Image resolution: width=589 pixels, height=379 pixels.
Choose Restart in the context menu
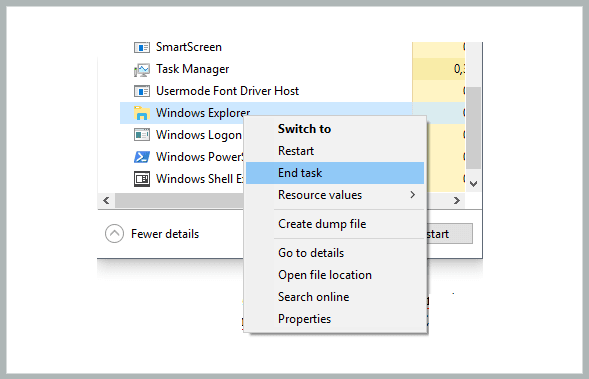(x=335, y=151)
